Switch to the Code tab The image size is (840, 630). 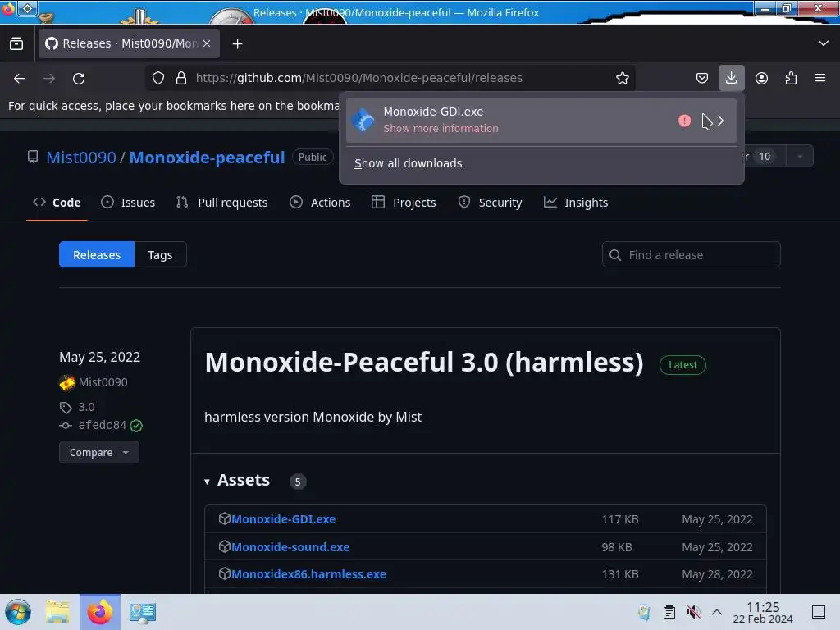pyautogui.click(x=57, y=203)
